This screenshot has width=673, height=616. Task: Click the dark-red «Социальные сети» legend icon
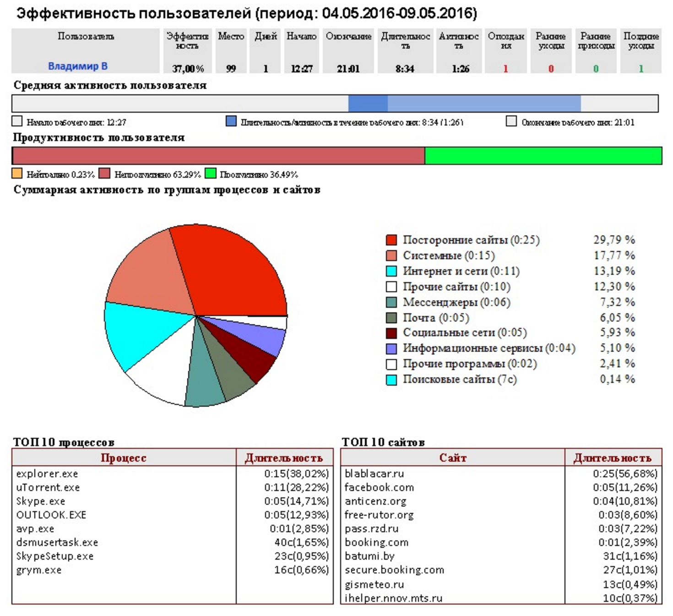pos(391,333)
